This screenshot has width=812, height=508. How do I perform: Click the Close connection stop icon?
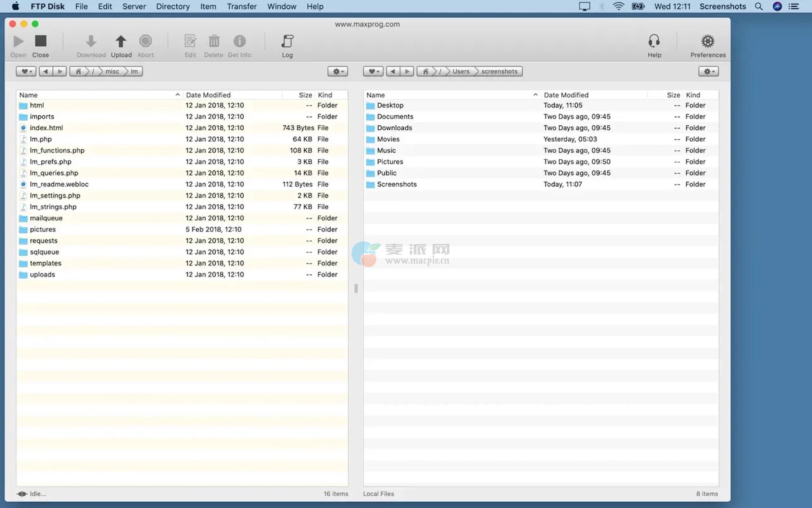pos(41,41)
